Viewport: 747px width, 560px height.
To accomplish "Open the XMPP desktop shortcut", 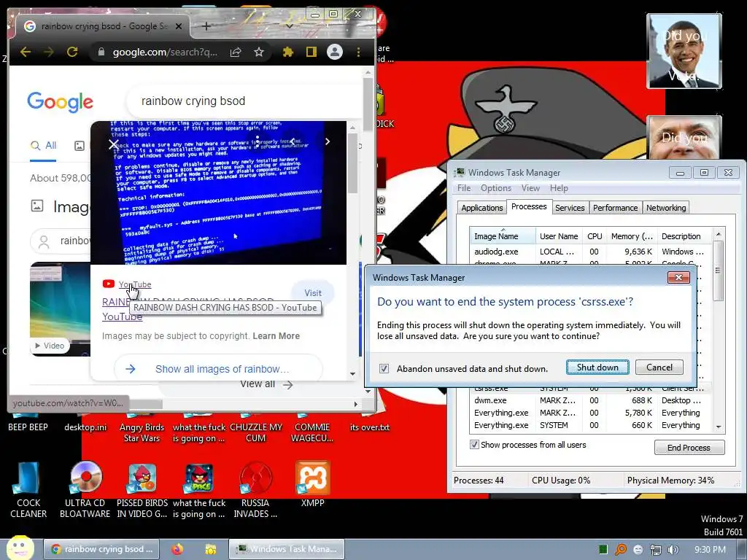I will [312, 484].
